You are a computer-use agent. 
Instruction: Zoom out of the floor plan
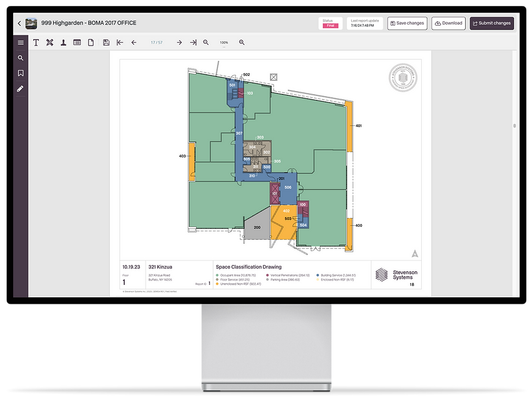(206, 42)
